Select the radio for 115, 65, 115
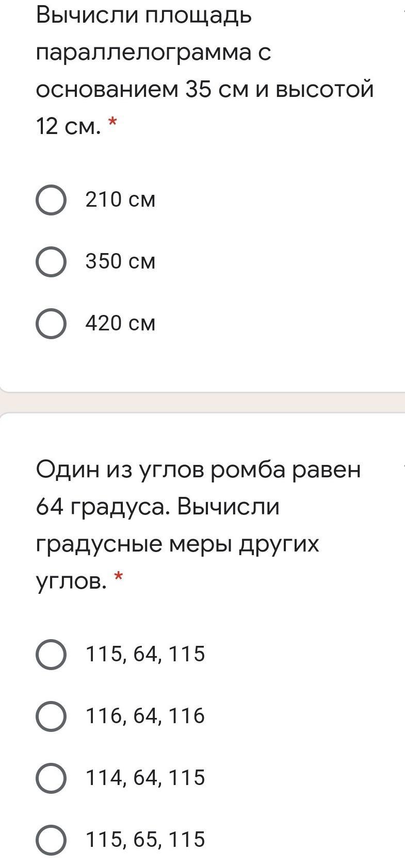405x868 pixels. pos(51,840)
